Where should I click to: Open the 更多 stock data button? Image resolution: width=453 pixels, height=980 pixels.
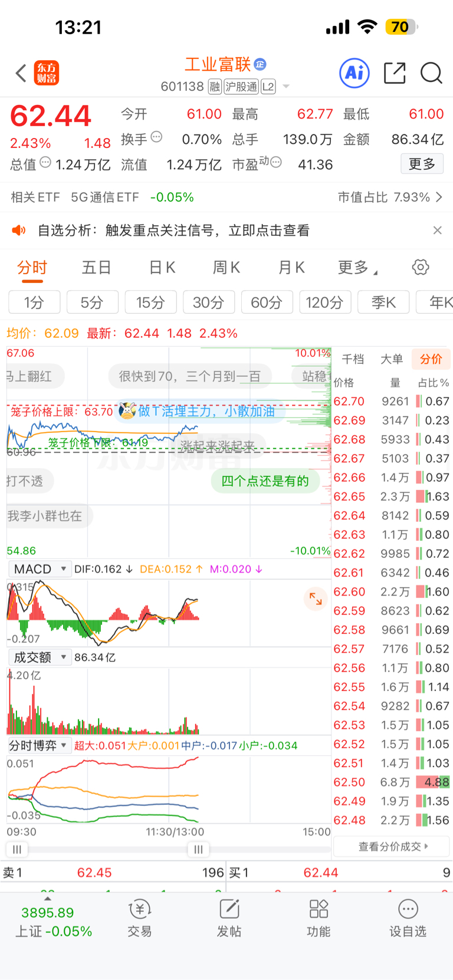tap(422, 164)
